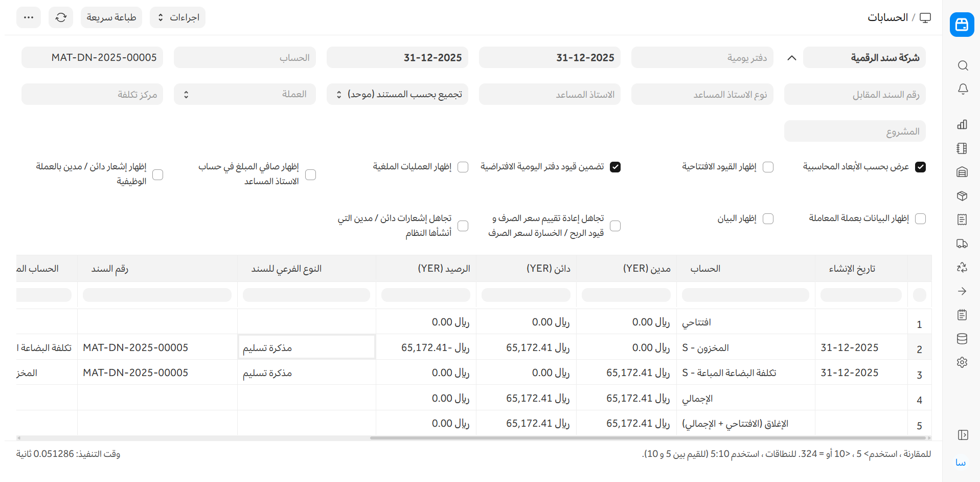Open the settings gear in sidebar
The width and height of the screenshot is (980, 482).
coord(962,362)
